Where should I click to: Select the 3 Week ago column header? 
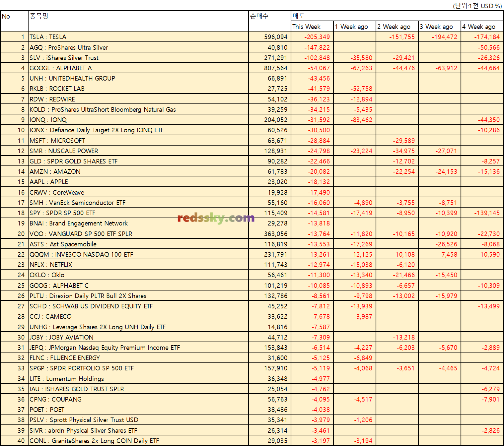(440, 27)
